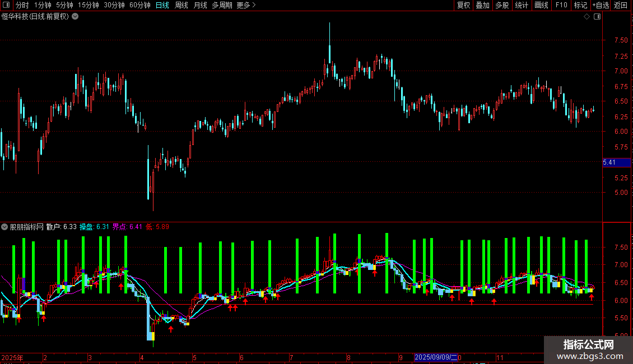
Task: Click the 2025/09/09/二 date marker
Action: tap(436, 357)
